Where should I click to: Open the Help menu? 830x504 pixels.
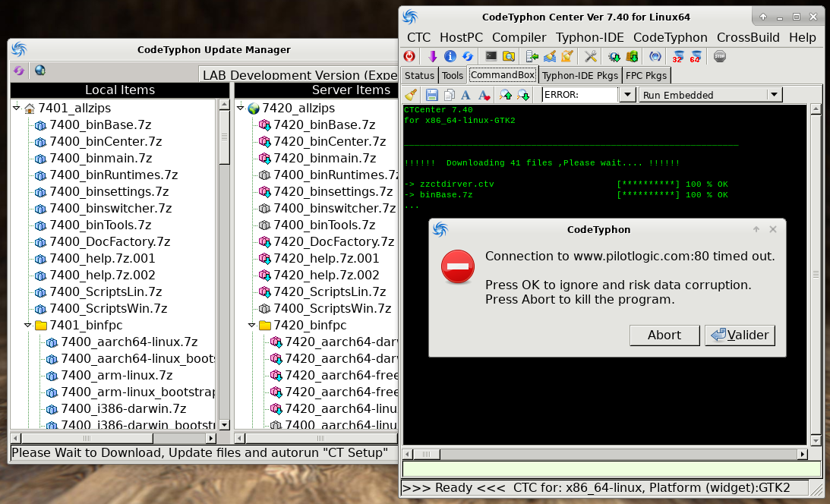tap(803, 37)
